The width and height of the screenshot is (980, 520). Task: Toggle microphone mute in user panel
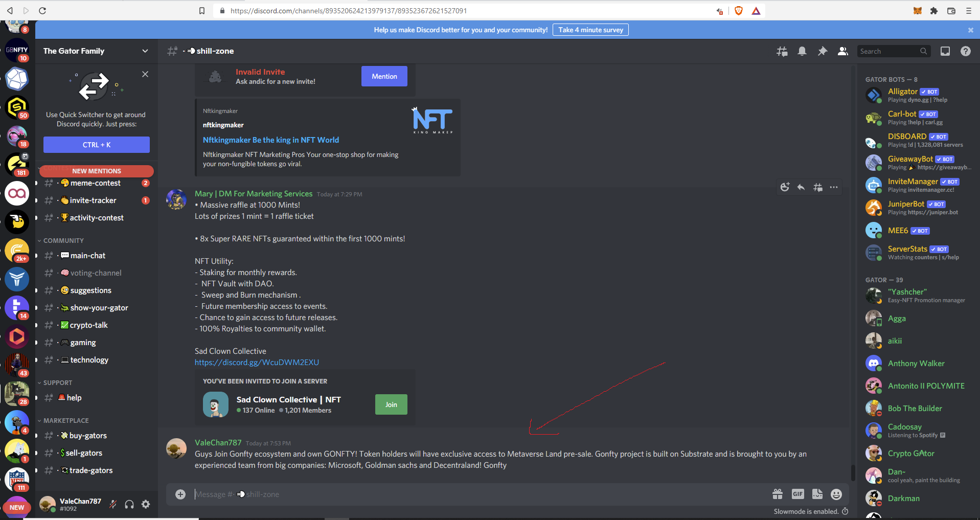pos(113,505)
